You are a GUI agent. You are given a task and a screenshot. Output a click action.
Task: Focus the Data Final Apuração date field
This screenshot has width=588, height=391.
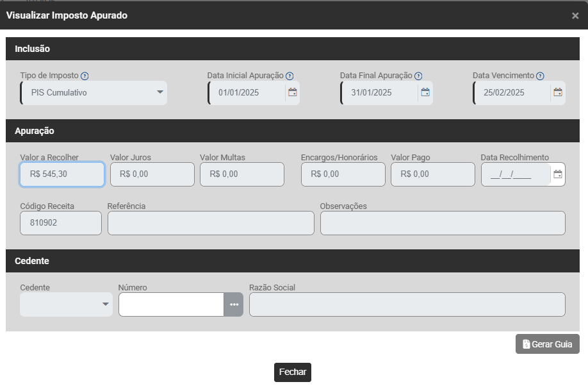380,93
